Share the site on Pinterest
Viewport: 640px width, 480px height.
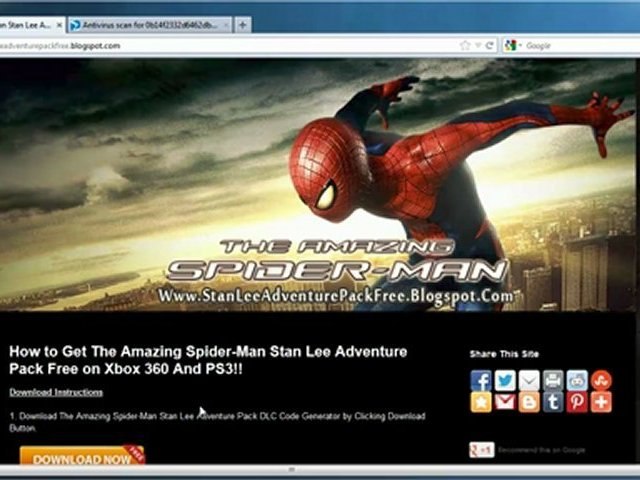coord(577,402)
